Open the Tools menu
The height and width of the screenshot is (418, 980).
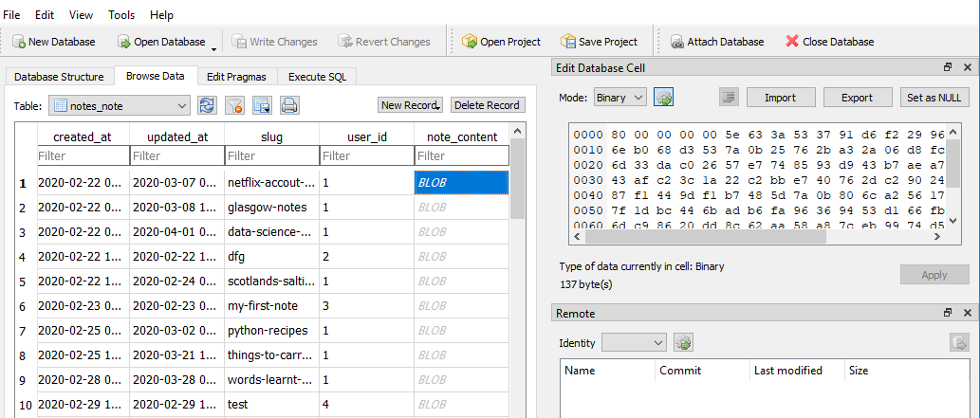coord(121,15)
